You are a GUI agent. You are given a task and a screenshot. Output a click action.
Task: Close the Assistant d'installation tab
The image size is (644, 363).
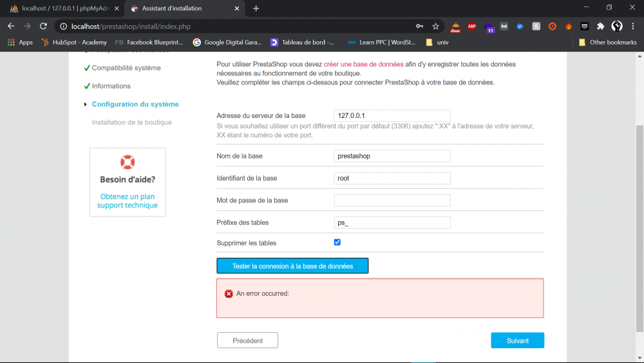click(236, 8)
